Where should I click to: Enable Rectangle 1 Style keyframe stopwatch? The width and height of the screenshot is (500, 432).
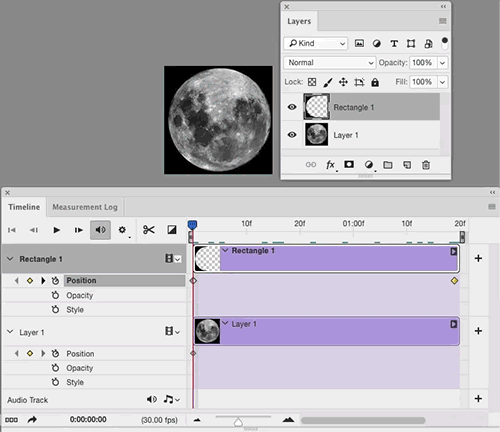(x=55, y=310)
